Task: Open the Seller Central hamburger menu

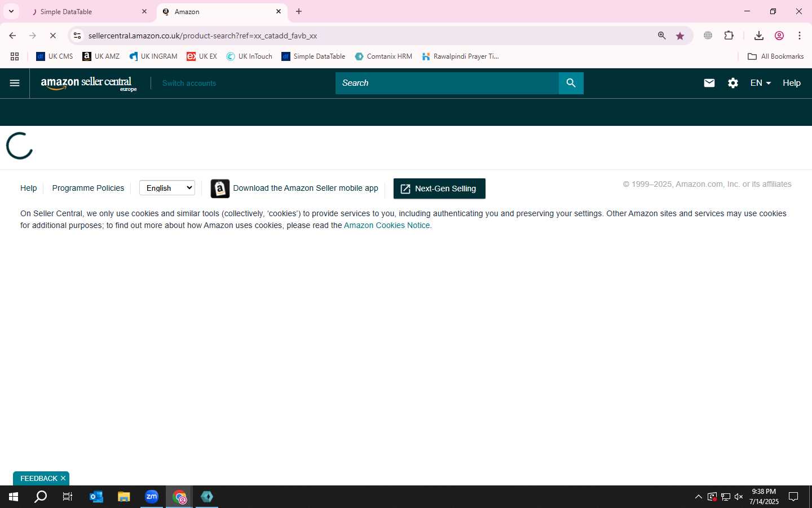Action: click(15, 83)
